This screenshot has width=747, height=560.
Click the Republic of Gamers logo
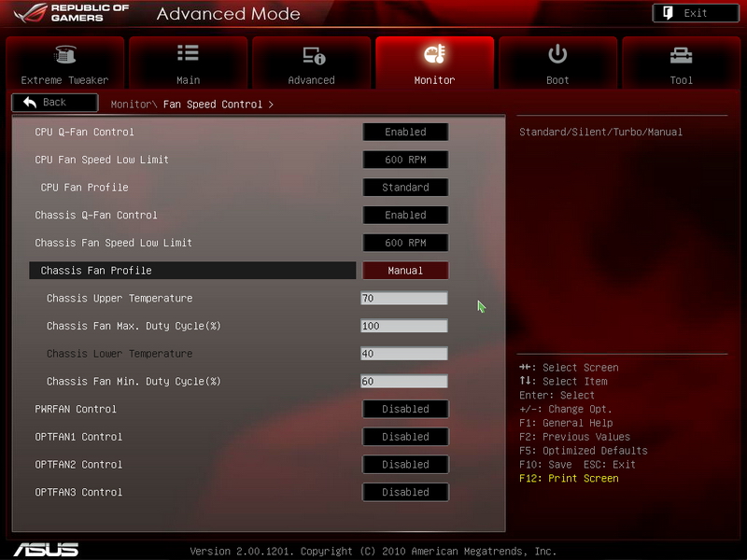point(71,13)
